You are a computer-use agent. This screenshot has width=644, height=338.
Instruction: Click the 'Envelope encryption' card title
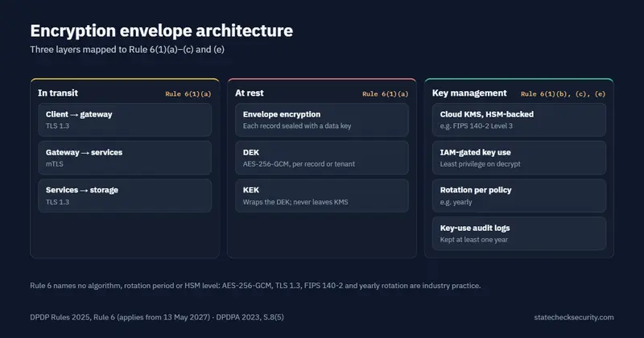tap(281, 114)
